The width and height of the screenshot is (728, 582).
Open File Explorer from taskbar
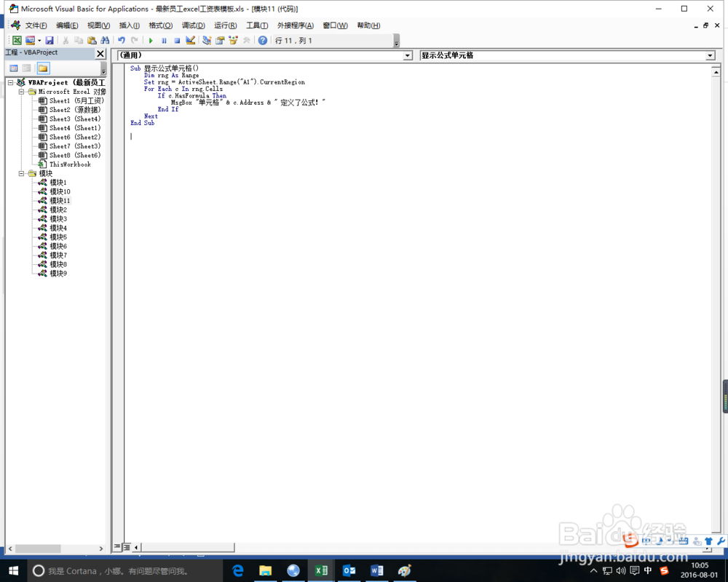[x=266, y=571]
